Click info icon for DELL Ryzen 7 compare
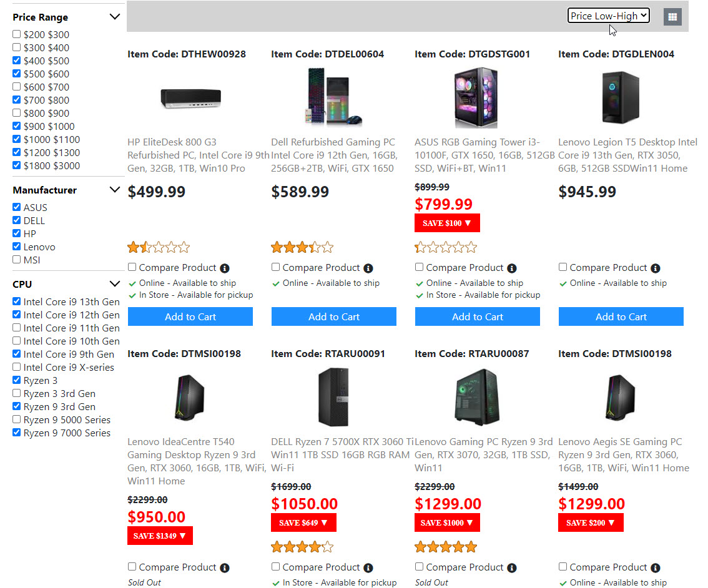This screenshot has height=588, width=708. click(x=368, y=568)
